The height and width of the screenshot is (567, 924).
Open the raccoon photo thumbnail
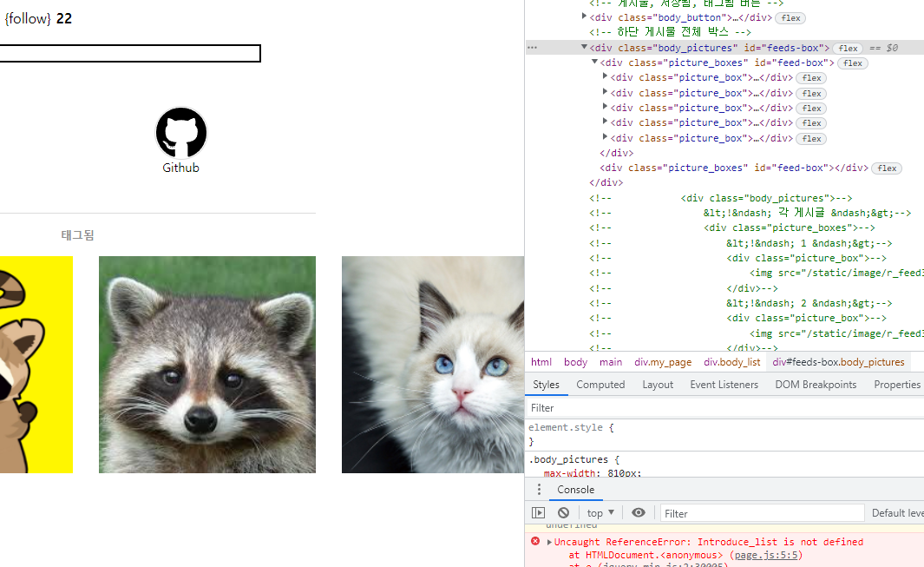click(207, 365)
